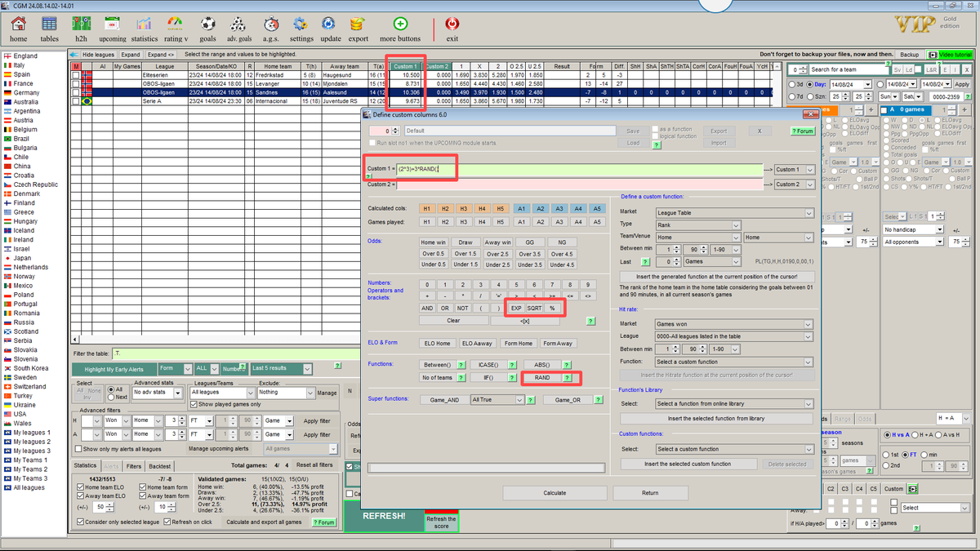Click the Return button
The width and height of the screenshot is (980, 551).
pyautogui.click(x=650, y=493)
